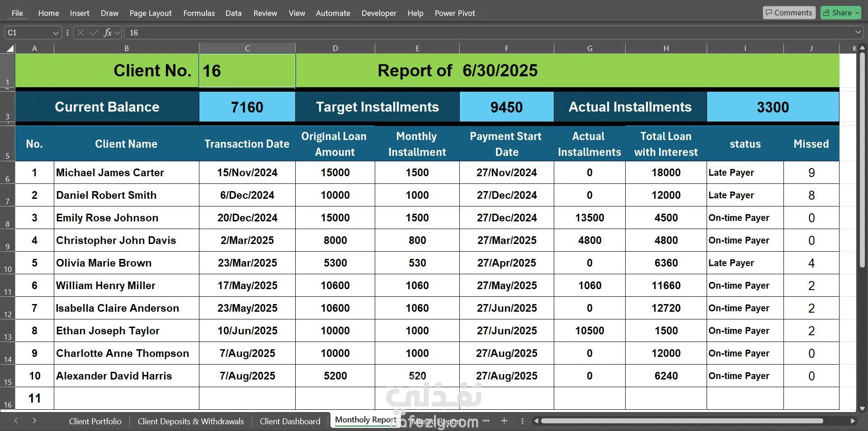The width and height of the screenshot is (868, 431).
Task: Go to the Page Layout tab
Action: (x=151, y=13)
